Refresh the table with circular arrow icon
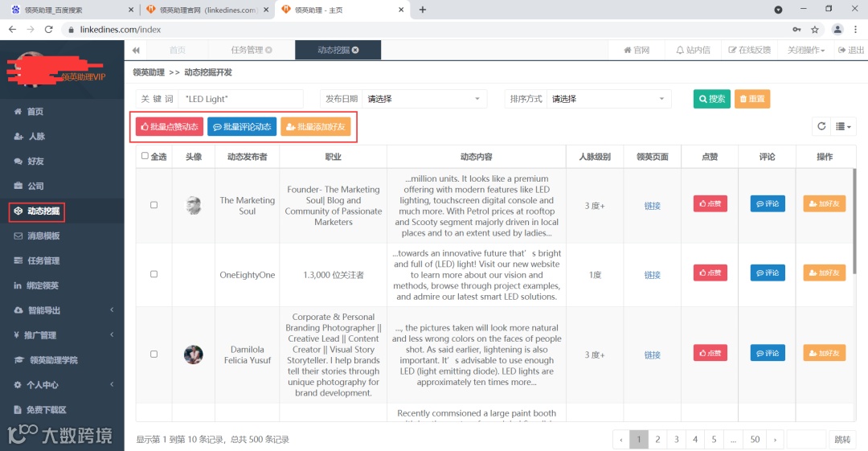Screen dimensions: 868x451 click(821, 126)
